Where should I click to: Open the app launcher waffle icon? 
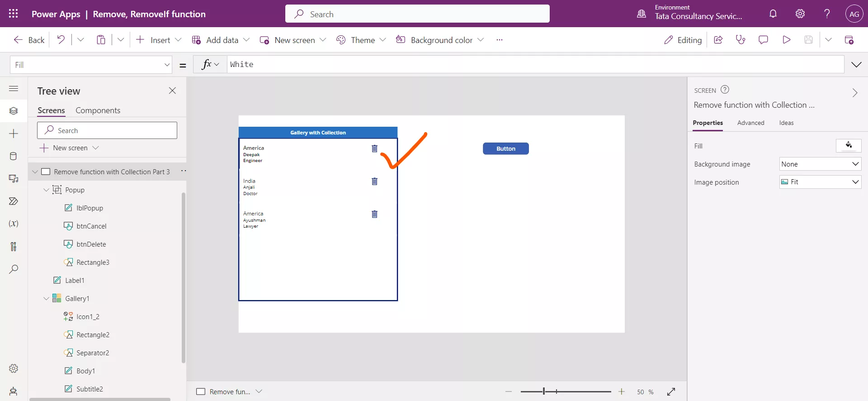[14, 14]
